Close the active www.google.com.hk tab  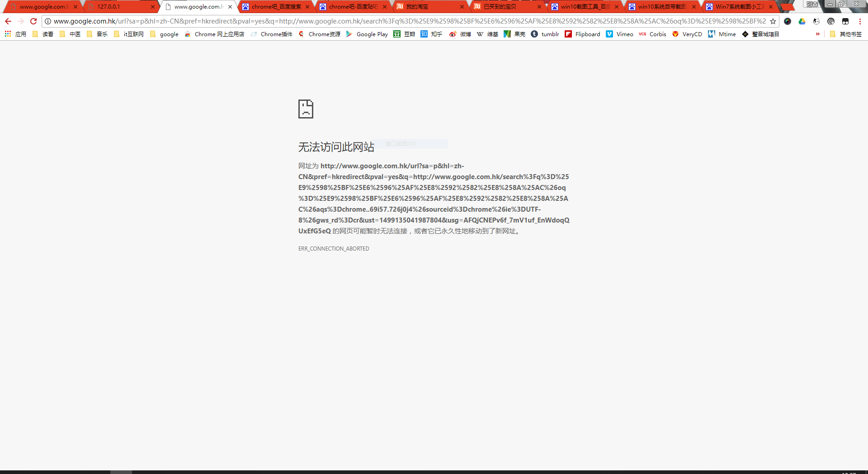pos(230,7)
